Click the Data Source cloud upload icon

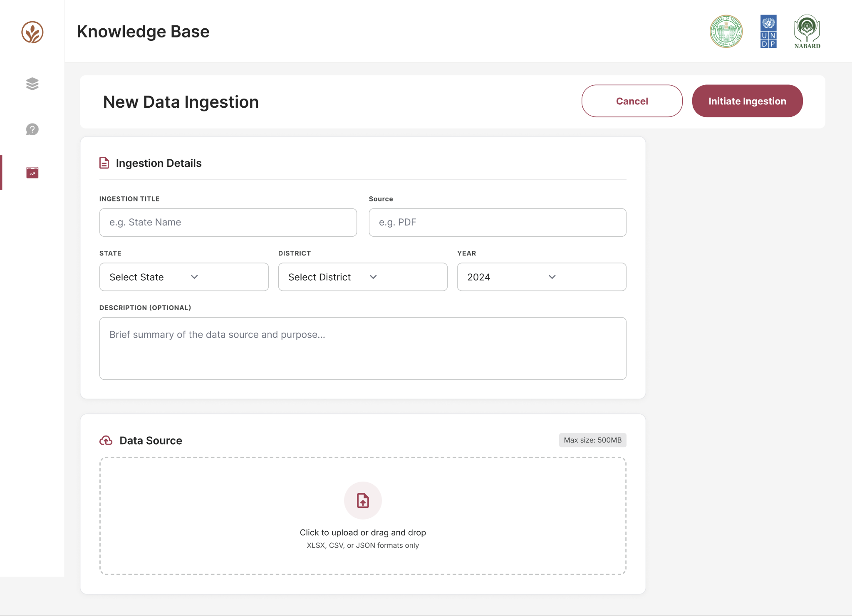(106, 440)
